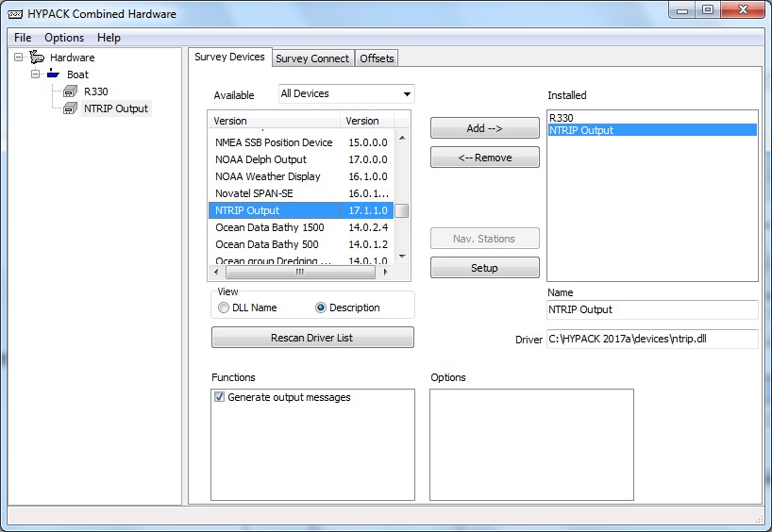Click the Boat icon in the tree
The height and width of the screenshot is (532, 772).
point(53,75)
